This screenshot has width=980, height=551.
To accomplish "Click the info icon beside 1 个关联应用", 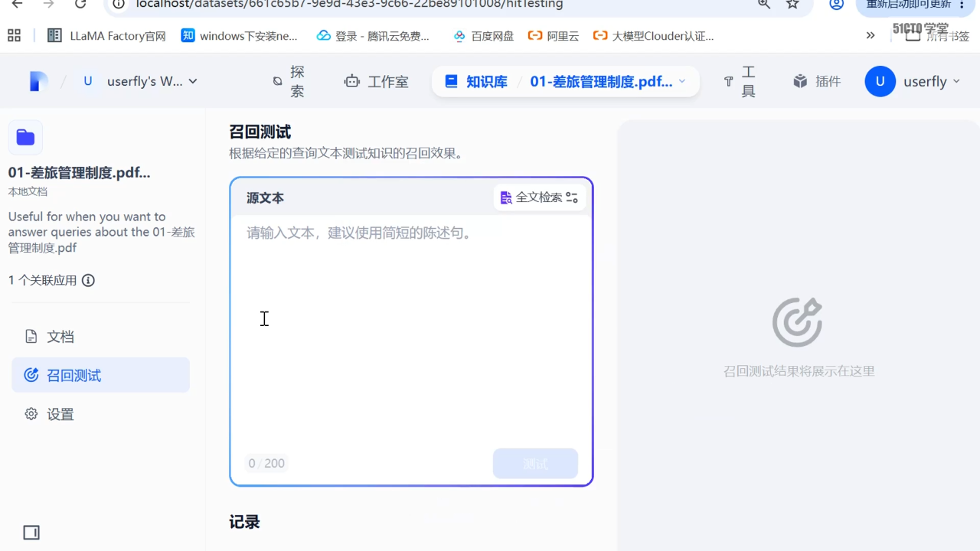I will tap(88, 280).
